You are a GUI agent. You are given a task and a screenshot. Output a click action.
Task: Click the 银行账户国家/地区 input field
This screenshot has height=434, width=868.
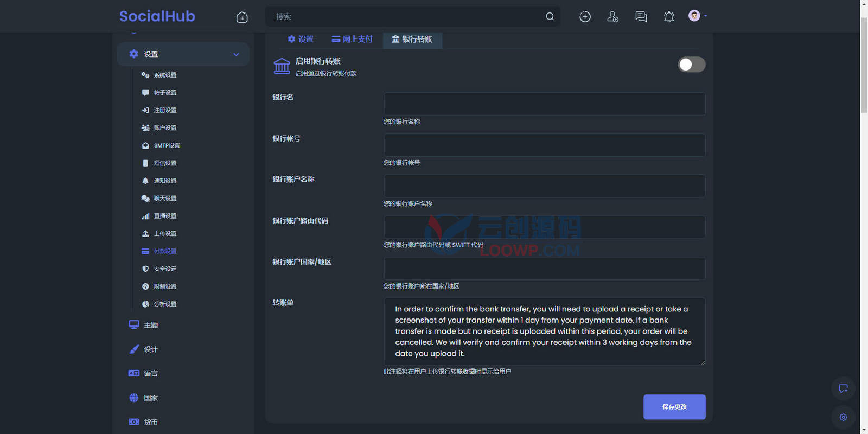(x=545, y=268)
